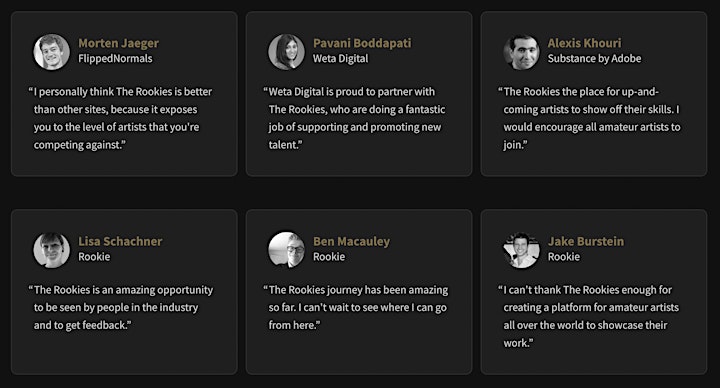The width and height of the screenshot is (720, 388).
Task: Open the Morten Jaeger name link
Action: tap(118, 43)
